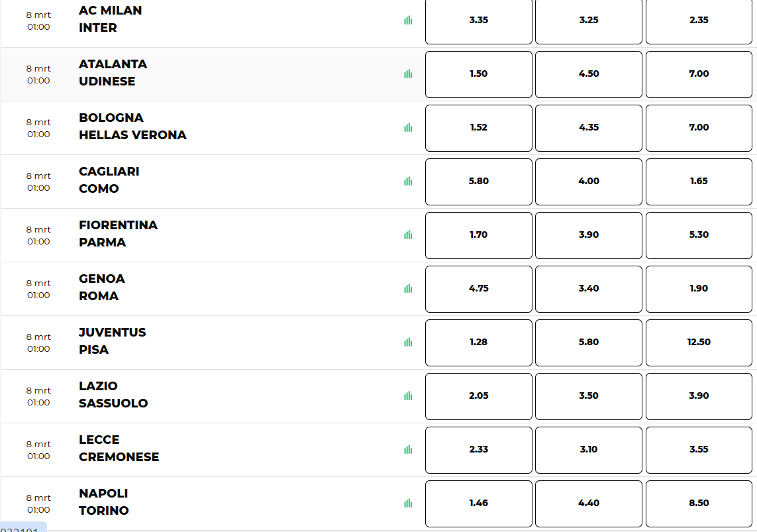The image size is (757, 532).
Task: Select draw odds 4.35 for Bologna match
Action: pyautogui.click(x=588, y=128)
